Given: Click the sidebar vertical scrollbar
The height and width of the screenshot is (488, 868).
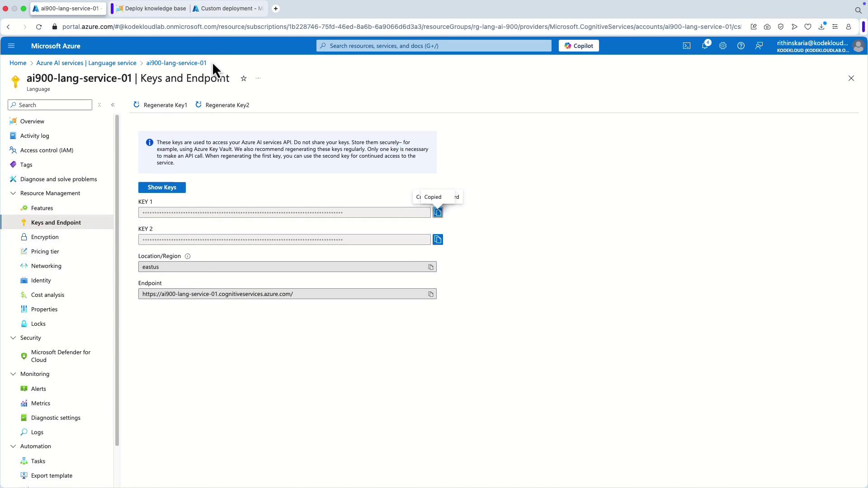Looking at the screenshot, I should (117, 280).
